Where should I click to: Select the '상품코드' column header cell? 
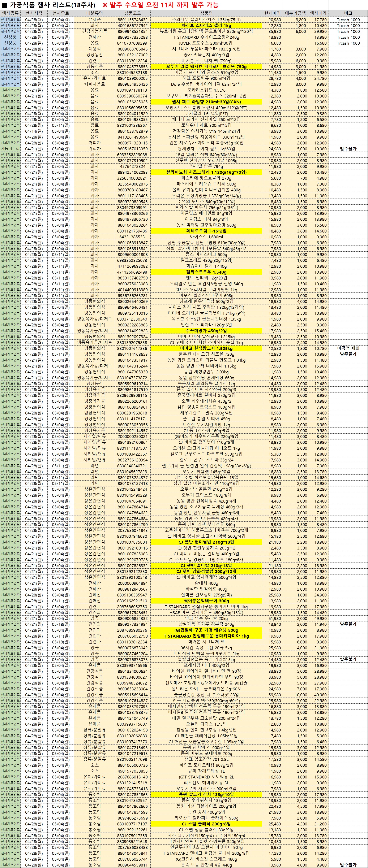click(133, 13)
